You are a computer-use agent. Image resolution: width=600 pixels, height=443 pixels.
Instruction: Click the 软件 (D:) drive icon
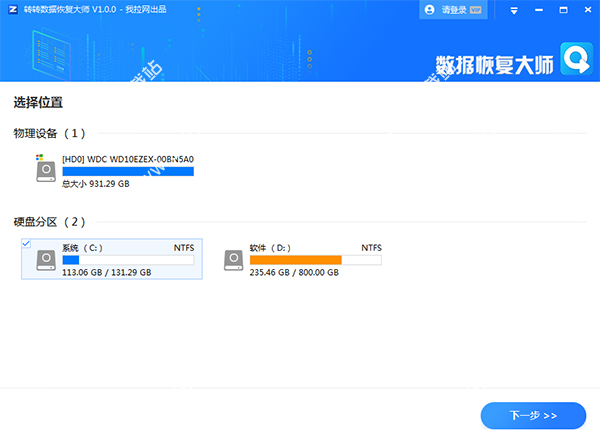233,260
